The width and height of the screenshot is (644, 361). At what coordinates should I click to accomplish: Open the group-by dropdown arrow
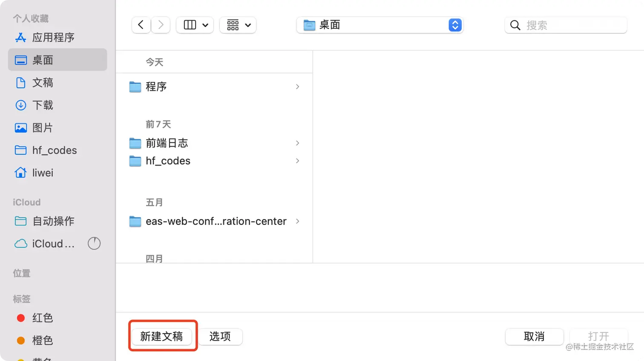coord(248,25)
